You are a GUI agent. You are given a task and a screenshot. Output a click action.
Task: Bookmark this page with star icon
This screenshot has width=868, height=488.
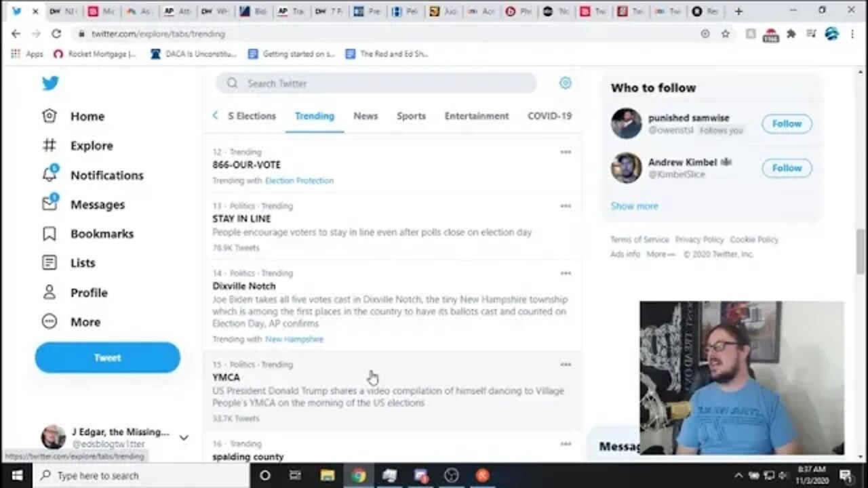pyautogui.click(x=725, y=33)
